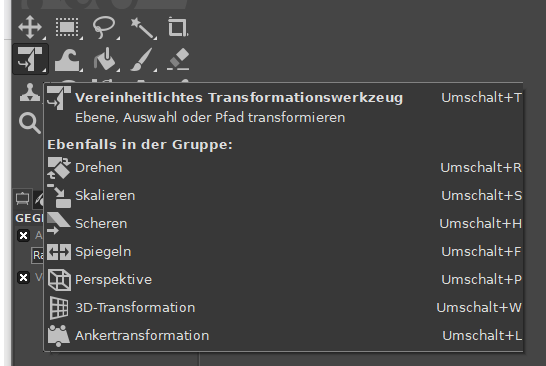
Task: Click the Unified Transform tool button
Action: [x=30, y=59]
